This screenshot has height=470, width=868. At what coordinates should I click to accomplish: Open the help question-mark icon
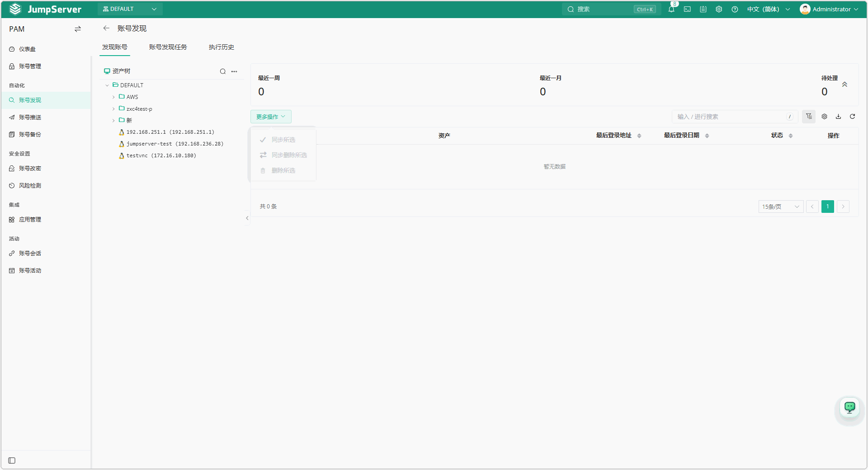735,9
